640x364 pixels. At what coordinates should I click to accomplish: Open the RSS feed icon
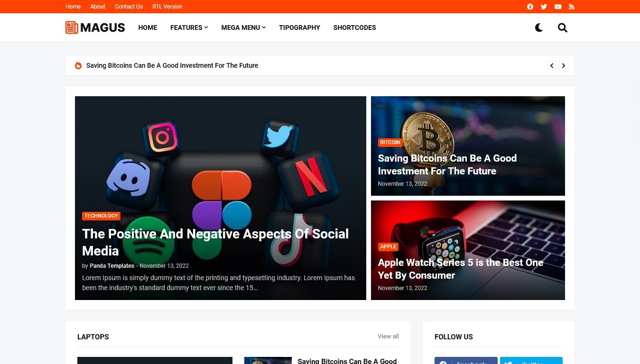tap(572, 7)
